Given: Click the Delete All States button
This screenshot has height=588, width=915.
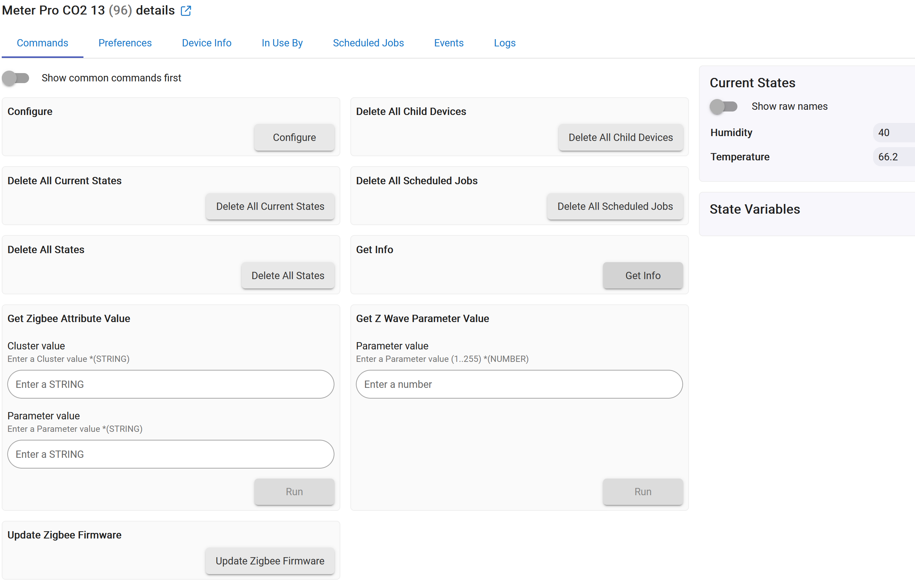Looking at the screenshot, I should (x=287, y=275).
